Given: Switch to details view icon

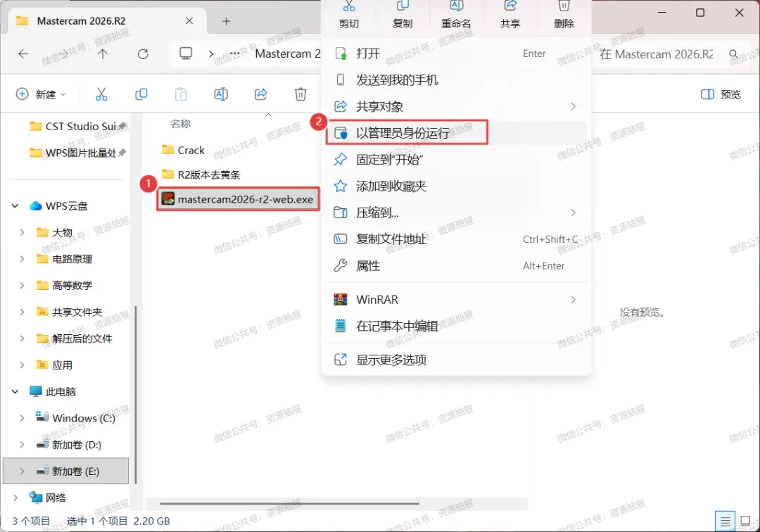Looking at the screenshot, I should tap(725, 522).
